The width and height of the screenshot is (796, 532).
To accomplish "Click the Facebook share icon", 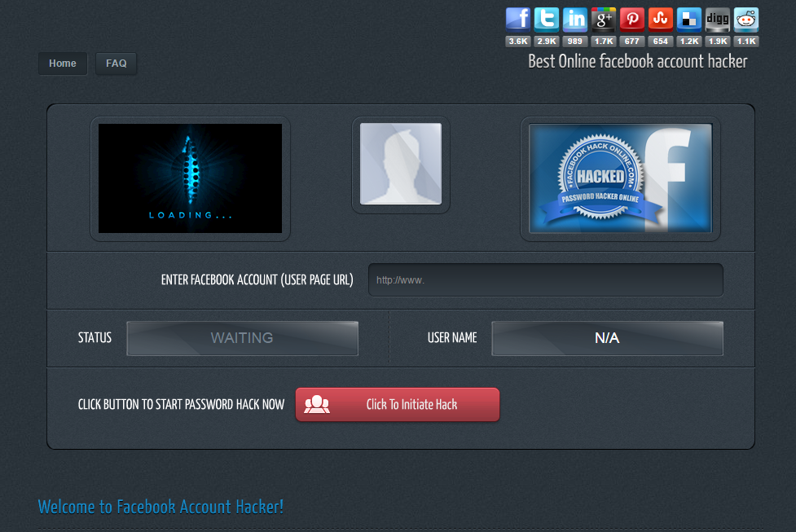I will click(518, 20).
